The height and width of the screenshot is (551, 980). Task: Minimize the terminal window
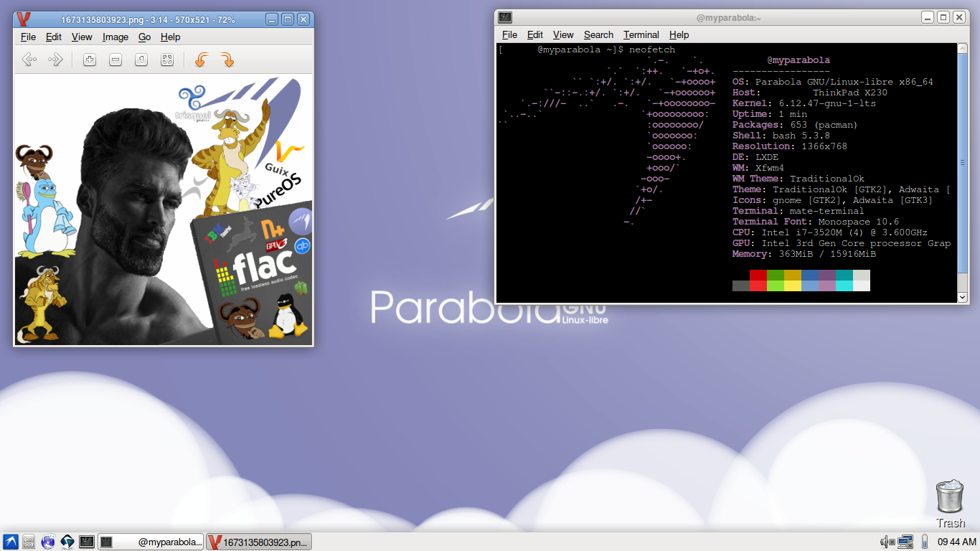pos(928,17)
